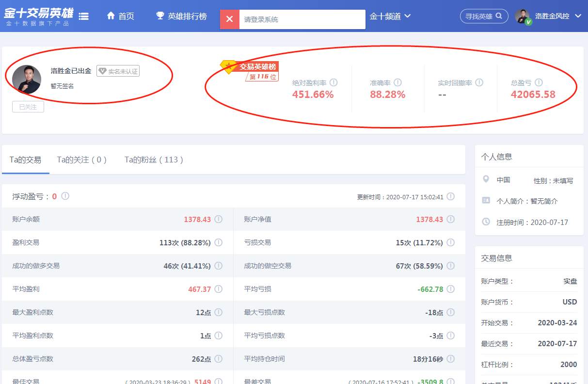
Task: Click info icon in 亏损交易 row
Action: [451, 242]
